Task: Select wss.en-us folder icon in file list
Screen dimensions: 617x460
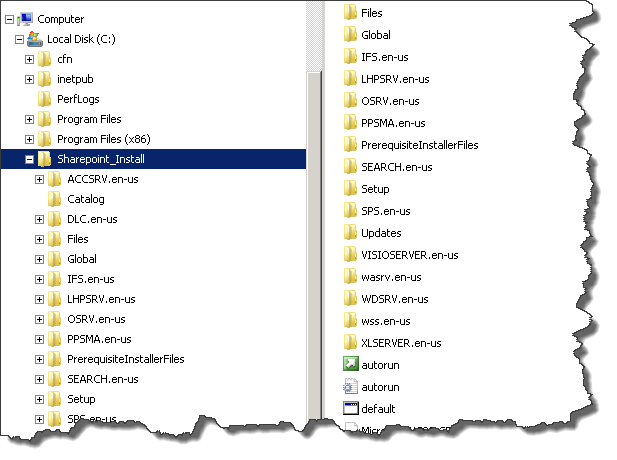Action: pyautogui.click(x=350, y=321)
